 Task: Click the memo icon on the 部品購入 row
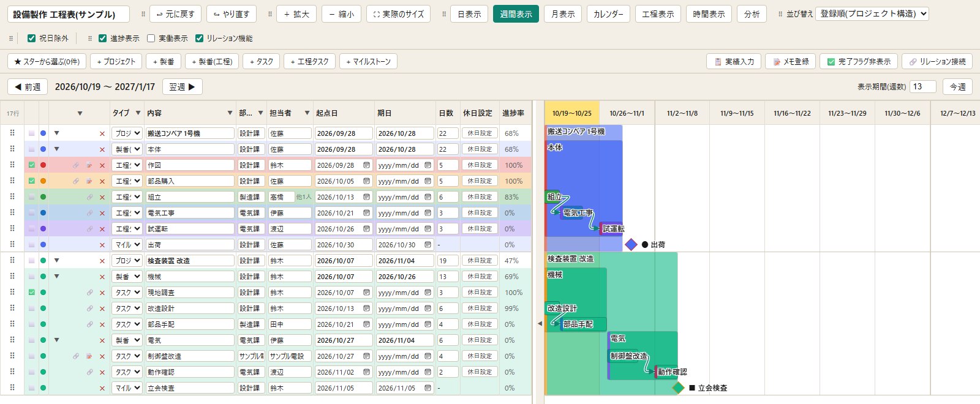click(89, 181)
